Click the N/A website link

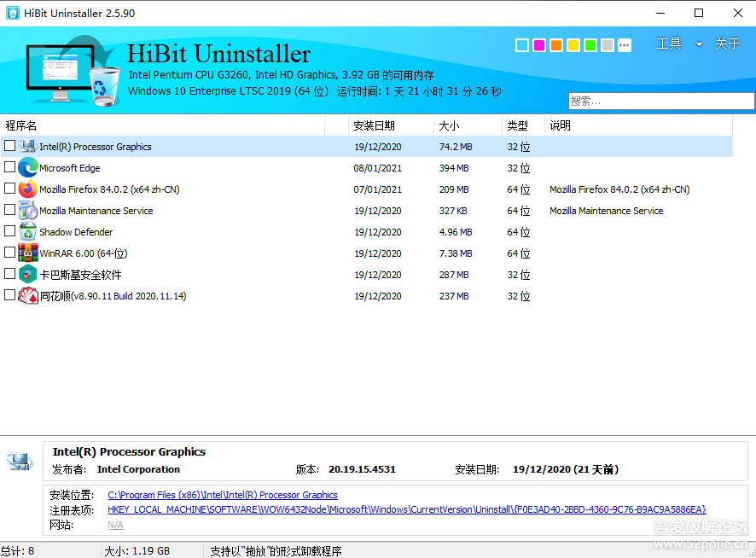116,525
